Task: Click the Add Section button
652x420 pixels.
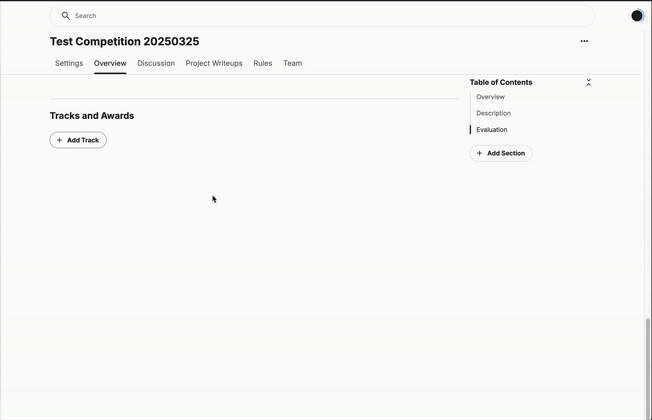Action: point(501,153)
